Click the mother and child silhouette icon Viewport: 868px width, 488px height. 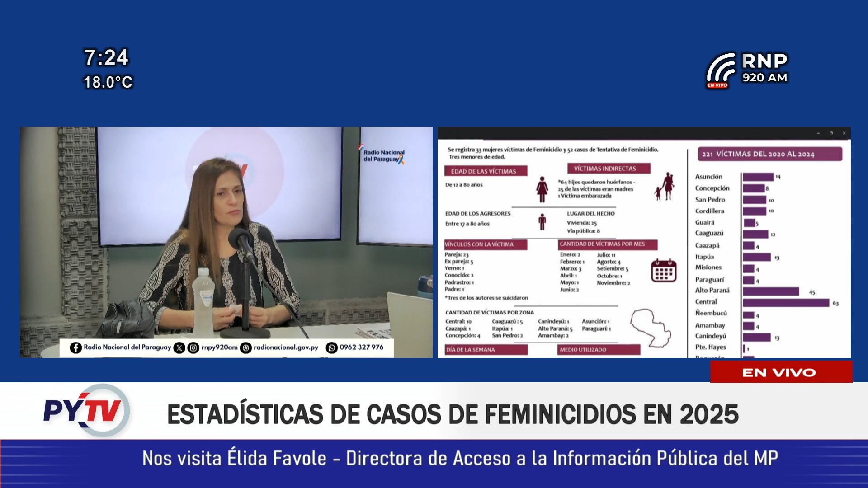pos(665,186)
